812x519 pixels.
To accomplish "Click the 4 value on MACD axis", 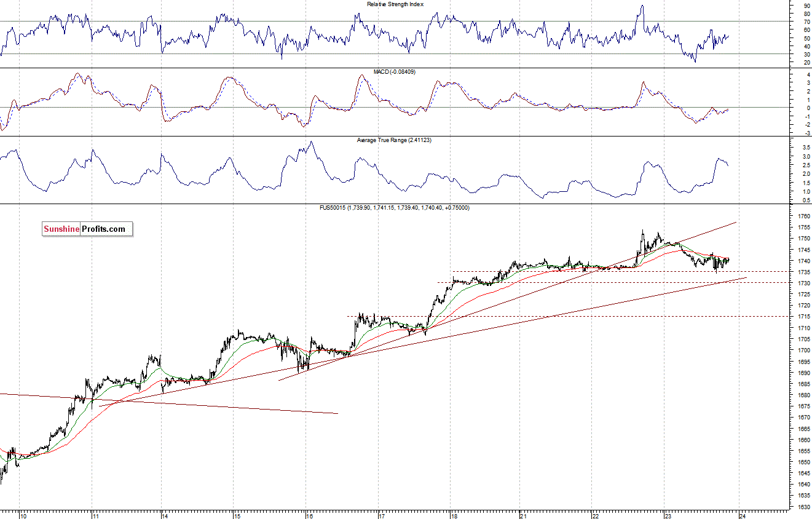I will click(808, 74).
